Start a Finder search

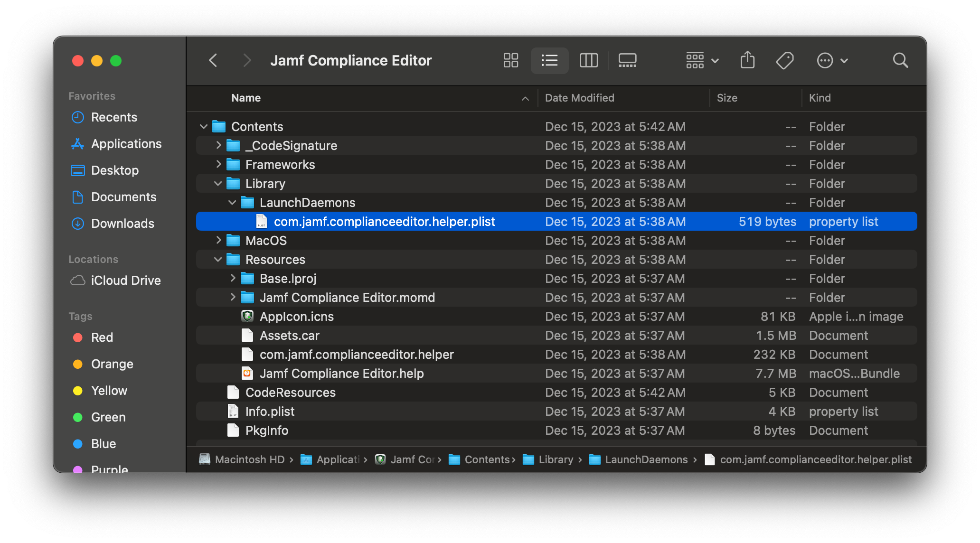(x=900, y=60)
